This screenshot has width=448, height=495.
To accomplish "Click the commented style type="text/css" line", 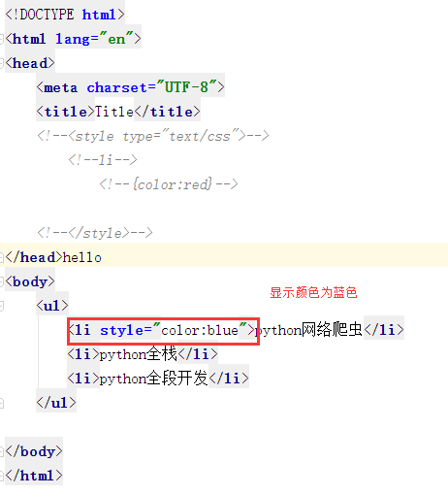I will pos(152,136).
